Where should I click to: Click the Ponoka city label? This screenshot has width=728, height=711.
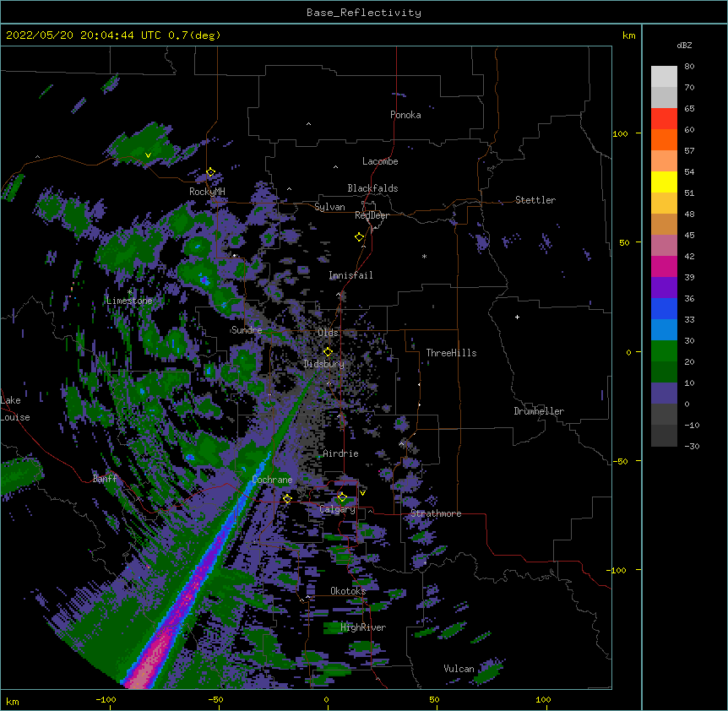[405, 115]
